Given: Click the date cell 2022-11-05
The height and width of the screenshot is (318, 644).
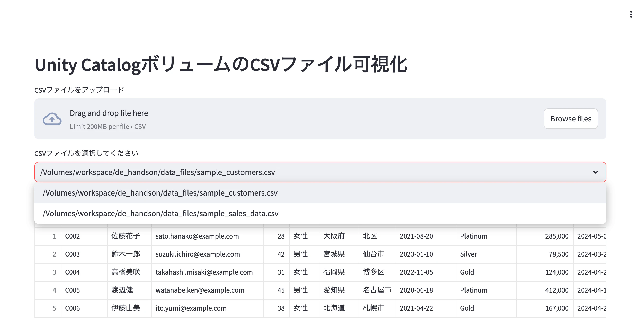Looking at the screenshot, I should pyautogui.click(x=426, y=272).
